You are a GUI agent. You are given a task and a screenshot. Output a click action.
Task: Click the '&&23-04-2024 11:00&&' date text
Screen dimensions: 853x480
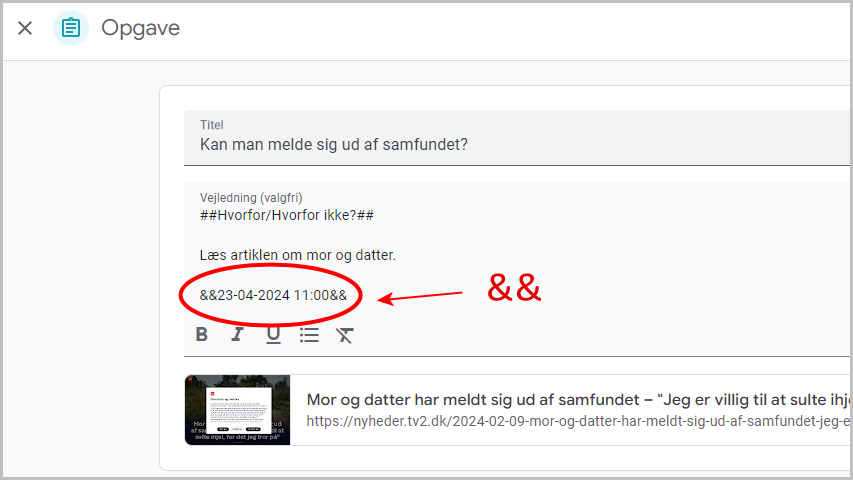[273, 296]
